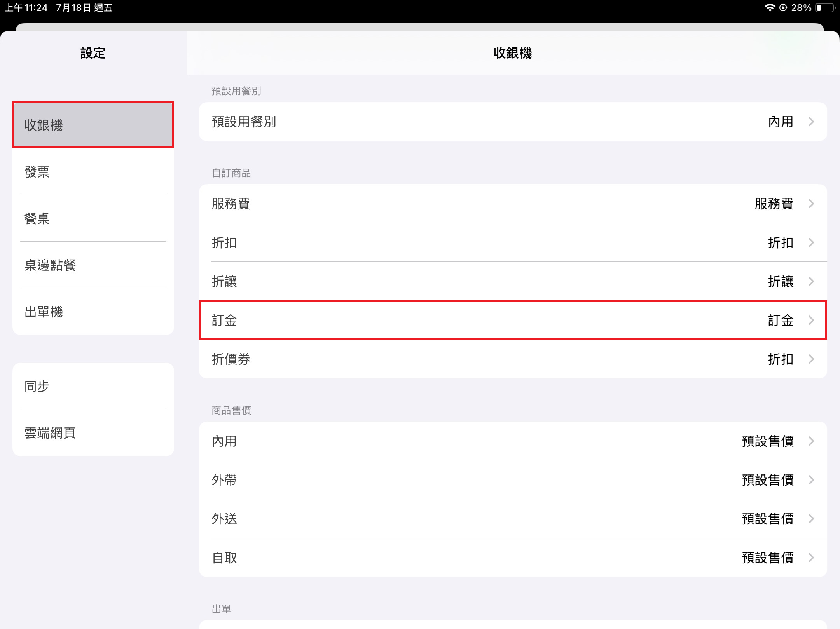
Task: Tap the battery indicator icon
Action: pos(824,8)
